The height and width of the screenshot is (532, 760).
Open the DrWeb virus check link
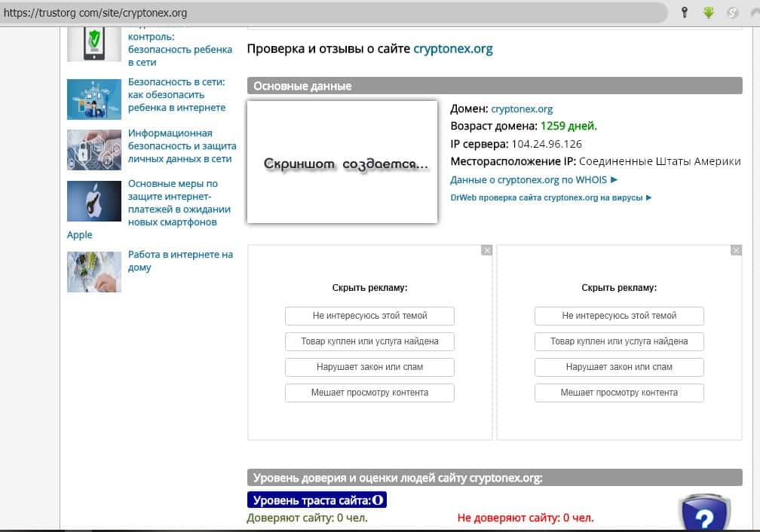click(x=550, y=197)
